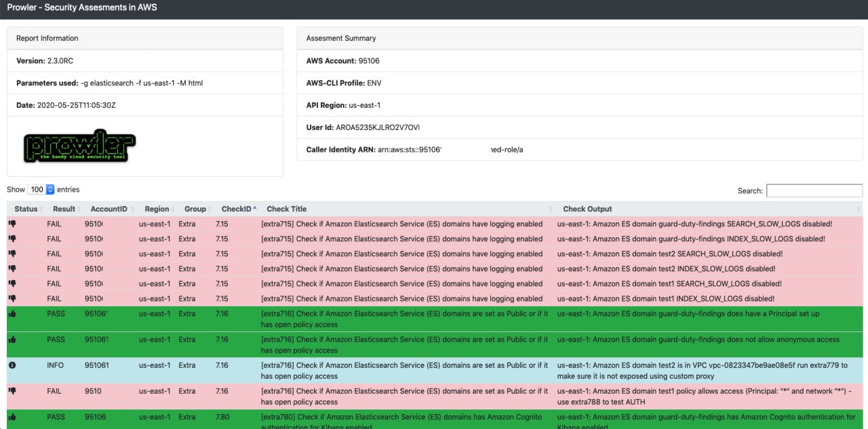
Task: Select output 'guard-duty-findings SEARCH_SLOW_LOGS disabled!'
Action: point(694,224)
